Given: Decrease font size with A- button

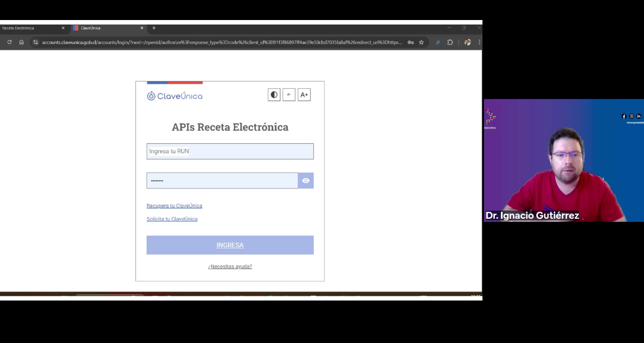Looking at the screenshot, I should coord(289,95).
